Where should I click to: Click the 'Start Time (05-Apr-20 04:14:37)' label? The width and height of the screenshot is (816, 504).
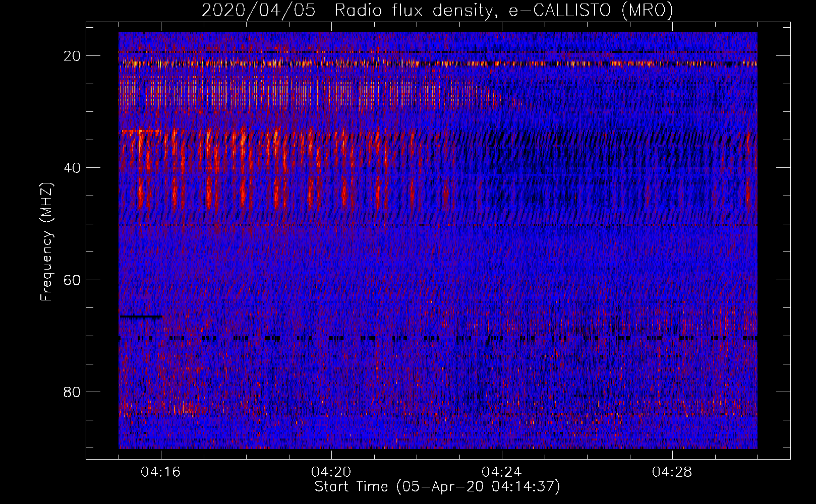click(437, 487)
